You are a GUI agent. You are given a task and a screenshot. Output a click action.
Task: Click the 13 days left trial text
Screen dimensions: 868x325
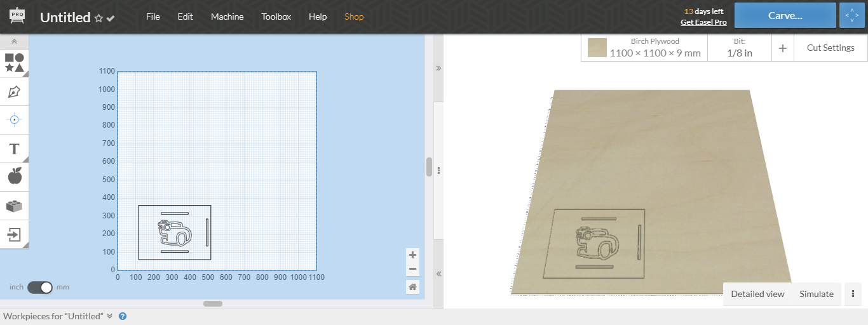click(x=703, y=11)
